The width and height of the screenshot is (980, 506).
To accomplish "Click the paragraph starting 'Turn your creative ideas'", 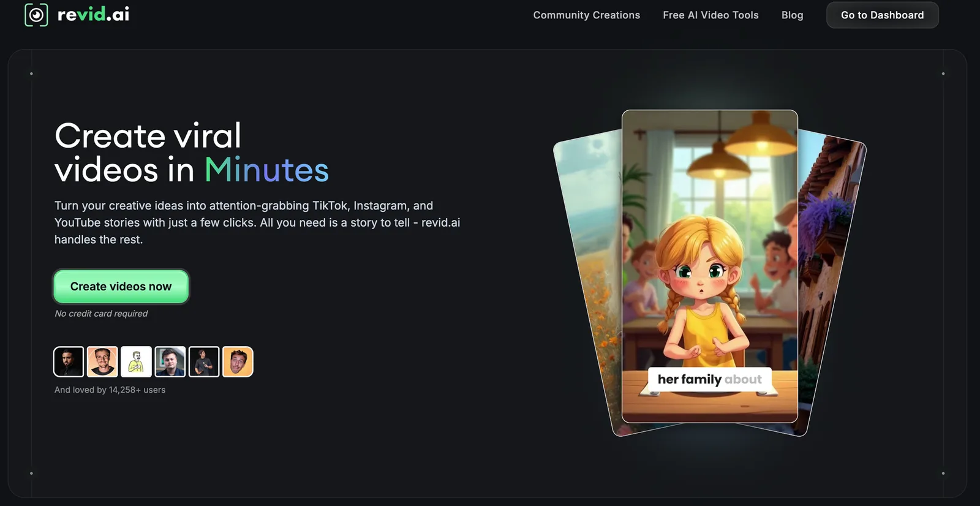I will pyautogui.click(x=257, y=222).
